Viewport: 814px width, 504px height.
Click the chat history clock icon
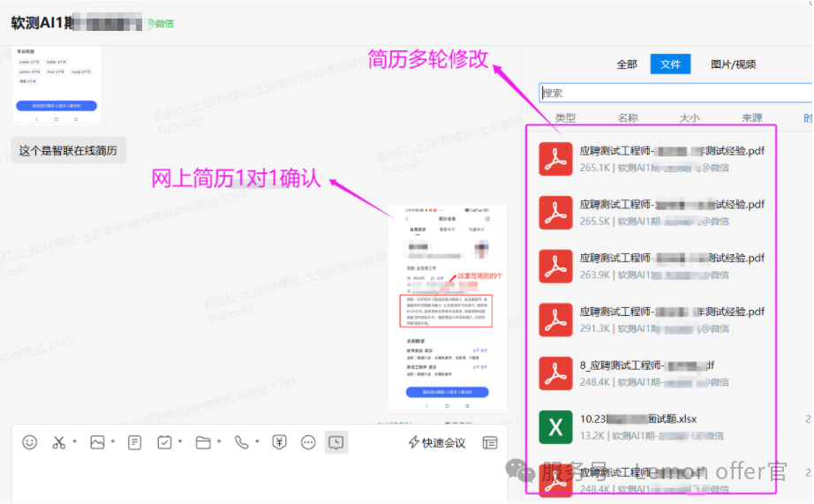[335, 442]
